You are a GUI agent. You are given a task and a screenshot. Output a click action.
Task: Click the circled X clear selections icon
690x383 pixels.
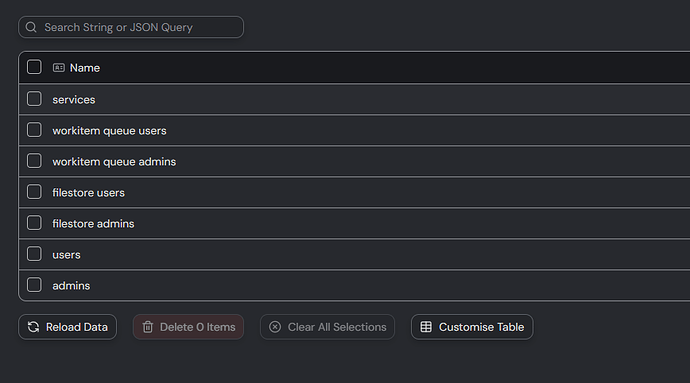[275, 327]
